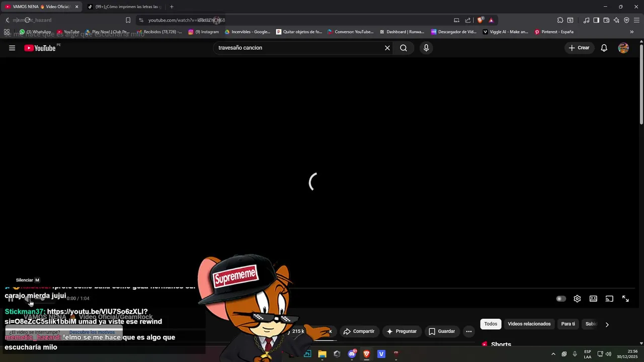Viewport: 644px width, 362px height.
Task: Cast the video to a TV
Action: tap(609, 299)
